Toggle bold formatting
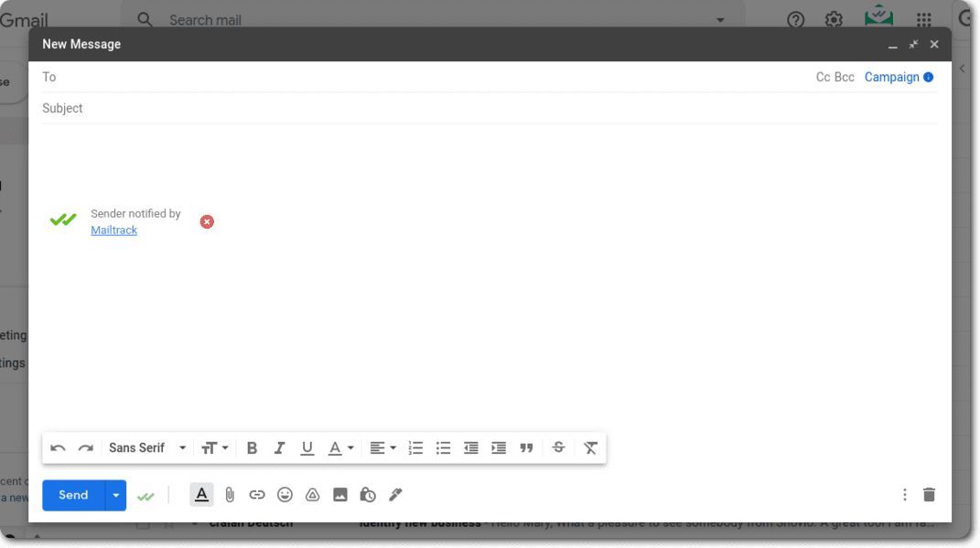 252,448
